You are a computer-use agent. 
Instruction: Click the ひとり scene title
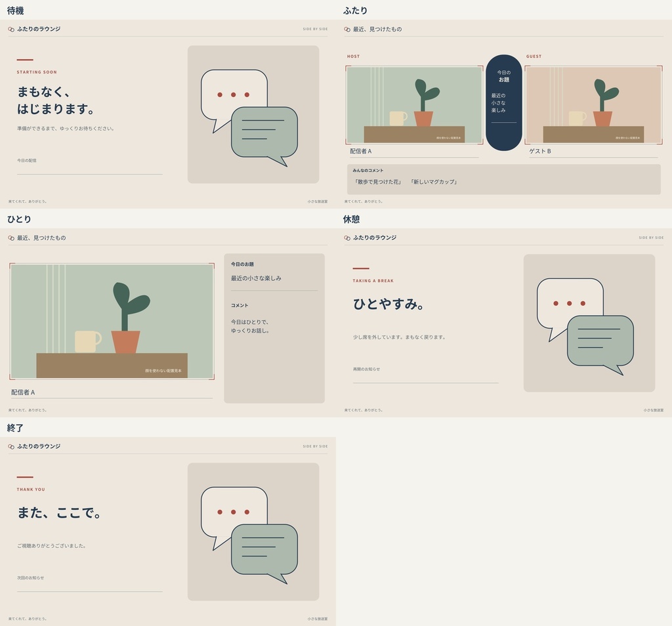[x=19, y=219]
